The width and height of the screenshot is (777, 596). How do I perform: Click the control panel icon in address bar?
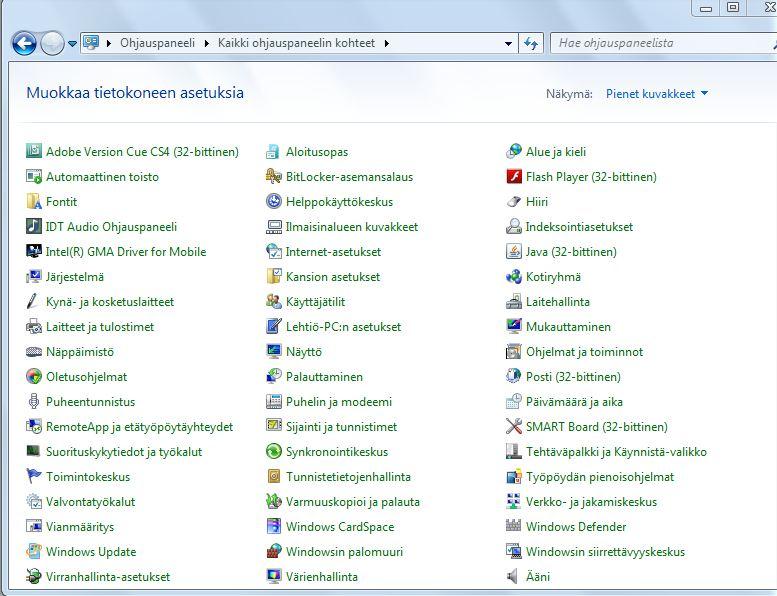91,43
